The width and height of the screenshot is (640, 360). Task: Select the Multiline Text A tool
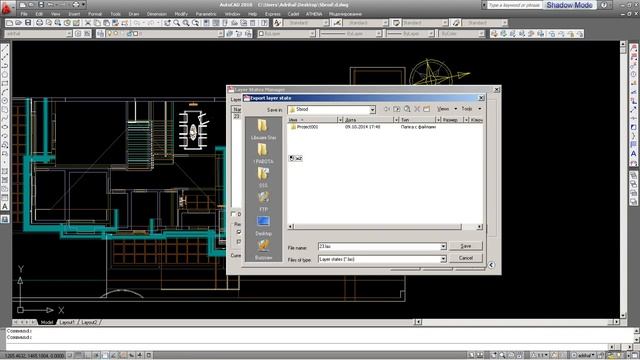coord(5,207)
